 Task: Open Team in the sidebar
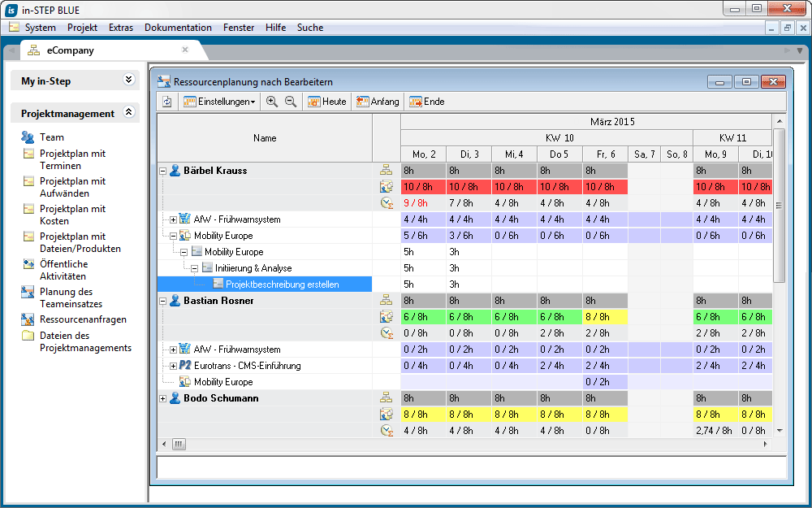(52, 137)
